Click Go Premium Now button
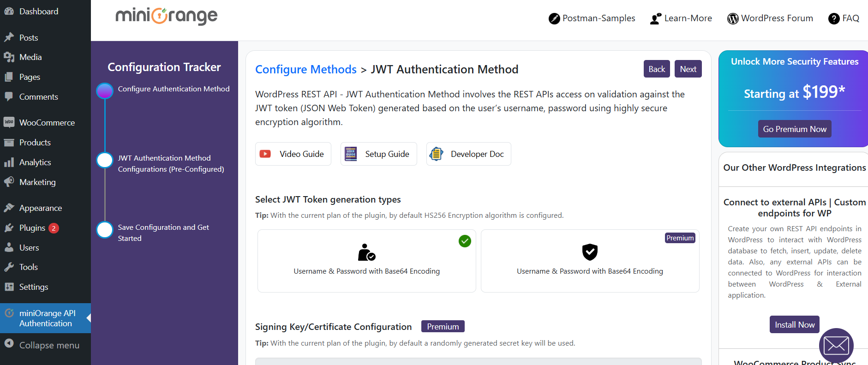868x365 pixels. coord(795,129)
